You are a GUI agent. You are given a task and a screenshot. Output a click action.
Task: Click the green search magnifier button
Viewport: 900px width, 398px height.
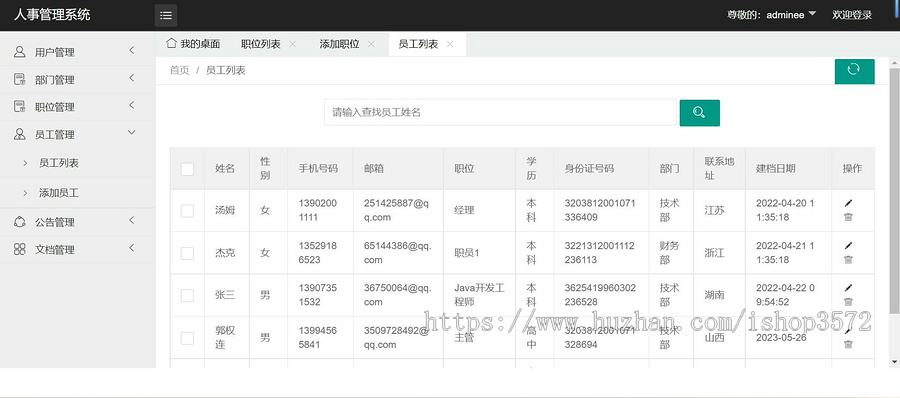pyautogui.click(x=699, y=113)
